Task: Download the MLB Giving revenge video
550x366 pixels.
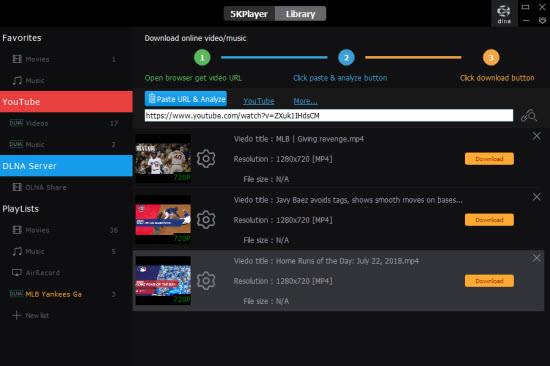Action: pos(489,159)
